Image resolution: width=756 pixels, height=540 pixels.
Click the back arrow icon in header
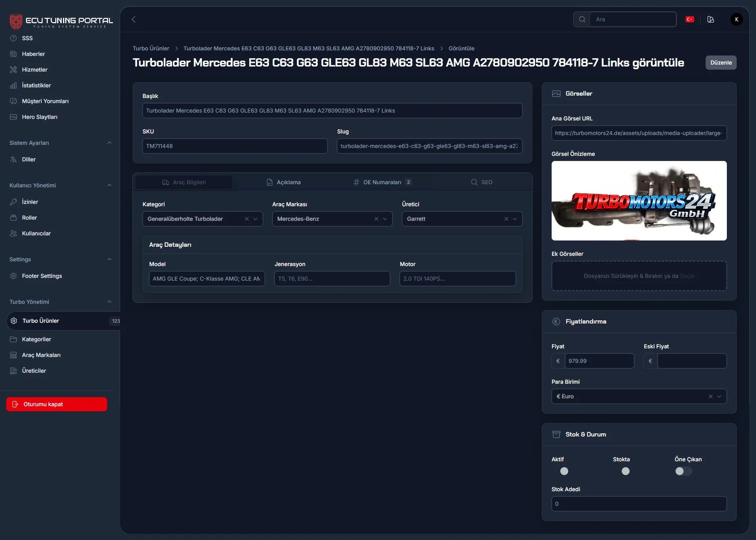pos(133,19)
